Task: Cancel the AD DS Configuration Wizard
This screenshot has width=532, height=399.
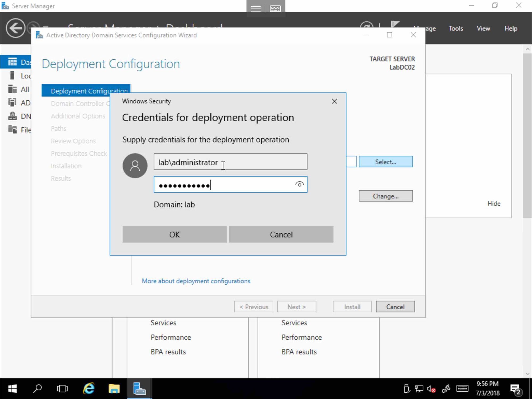Action: (395, 307)
